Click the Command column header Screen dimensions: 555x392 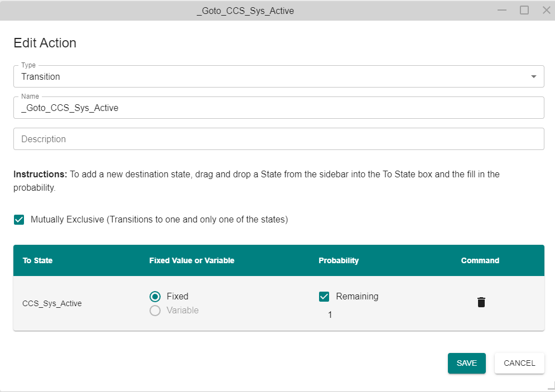(480, 260)
